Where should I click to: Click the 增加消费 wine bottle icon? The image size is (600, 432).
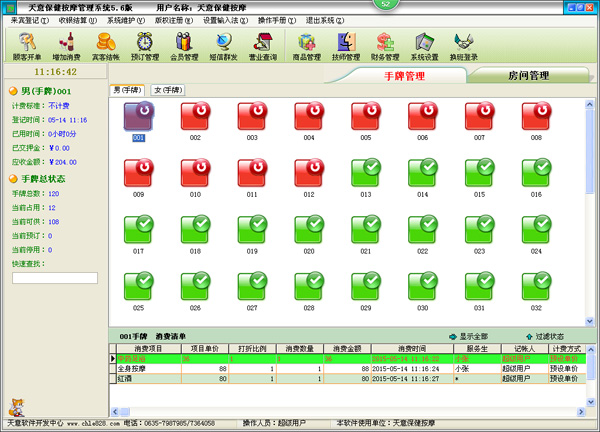(x=69, y=46)
